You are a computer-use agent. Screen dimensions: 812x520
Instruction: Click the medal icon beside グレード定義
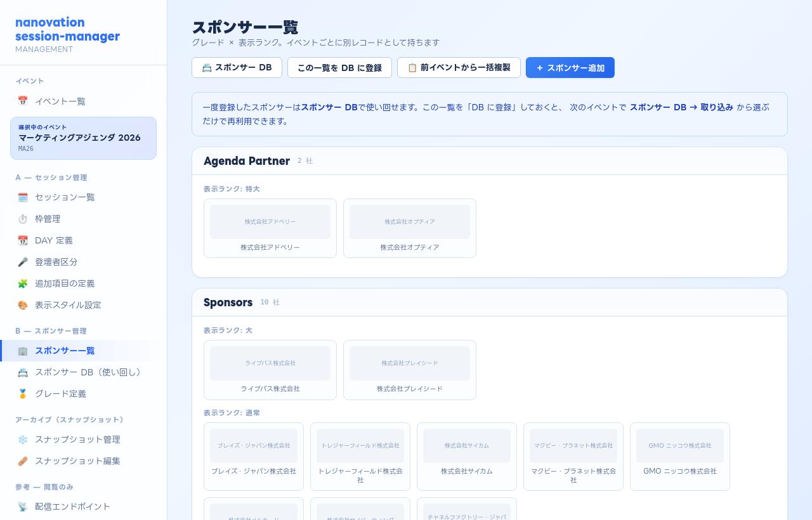coord(23,394)
